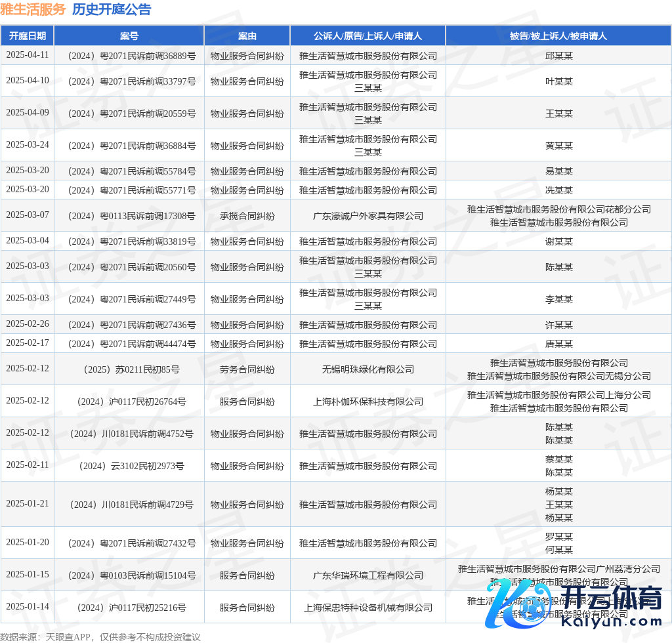This screenshot has width=672, height=643.
Task: Select the 劳务合同纠纷 case type cell
Action: (247, 369)
